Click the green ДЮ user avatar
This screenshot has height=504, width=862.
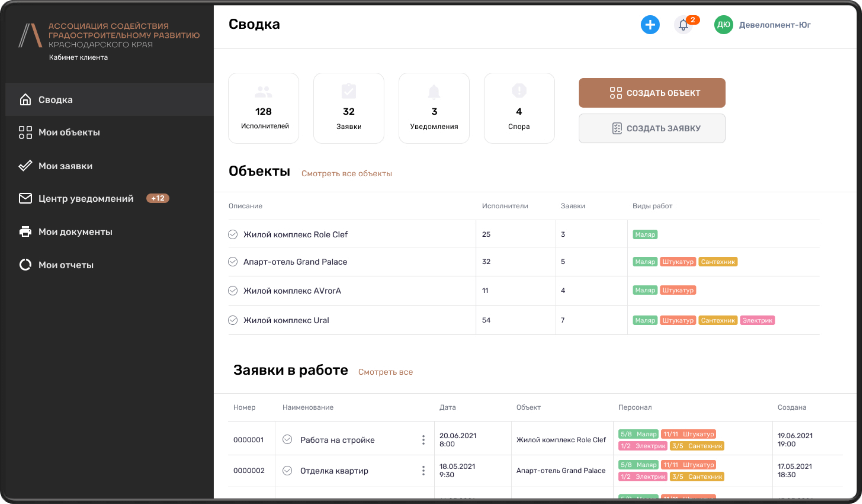pyautogui.click(x=723, y=25)
